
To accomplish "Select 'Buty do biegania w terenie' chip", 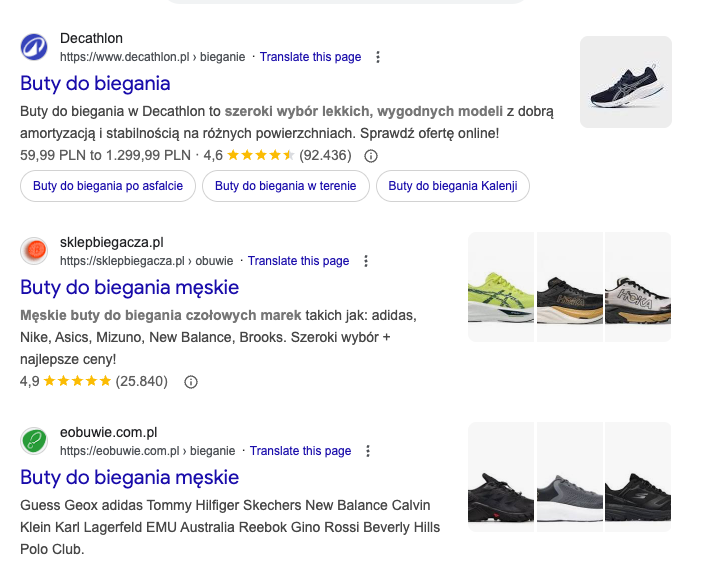I will [x=286, y=186].
